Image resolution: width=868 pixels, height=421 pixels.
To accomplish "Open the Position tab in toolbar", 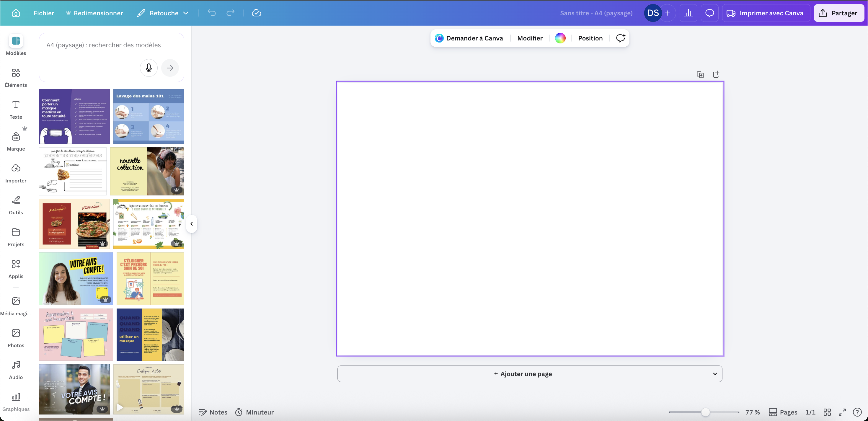I will 590,38.
